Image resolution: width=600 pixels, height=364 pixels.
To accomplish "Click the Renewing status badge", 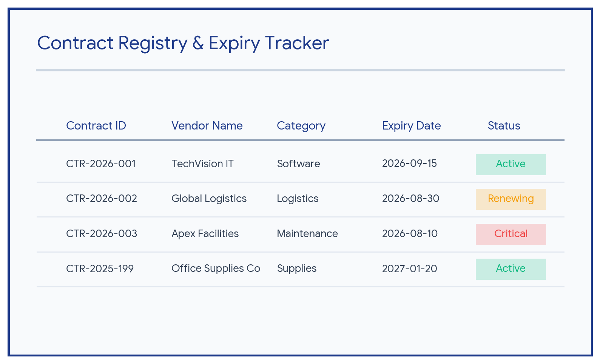I will coord(511,199).
